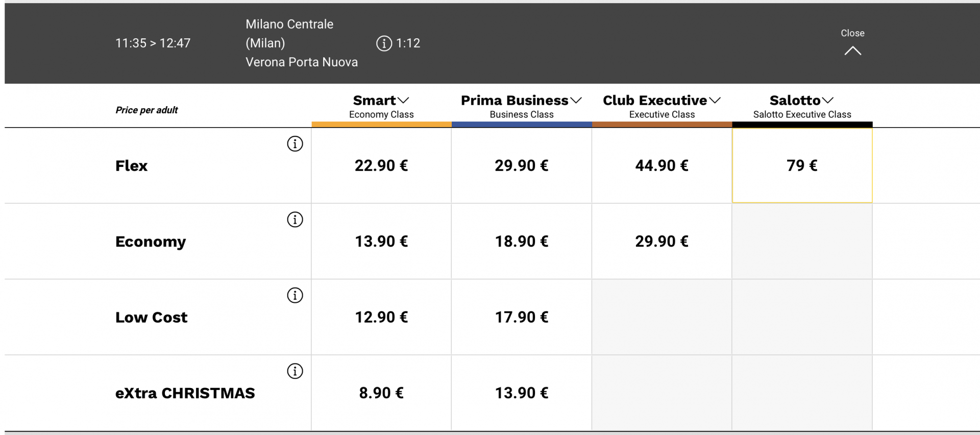Select Low Cost Prima Business 17.90 €
The height and width of the screenshot is (435, 980).
point(521,317)
